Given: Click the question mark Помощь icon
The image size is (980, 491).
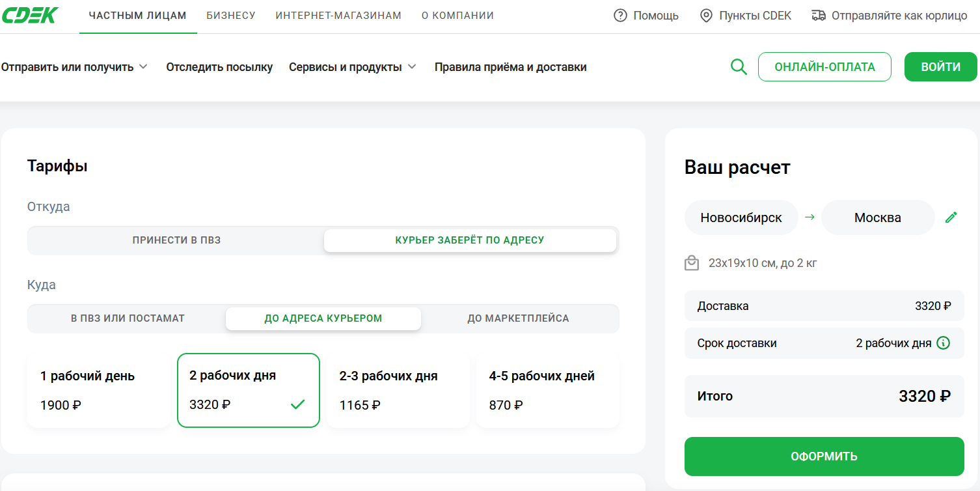Looking at the screenshot, I should (620, 16).
